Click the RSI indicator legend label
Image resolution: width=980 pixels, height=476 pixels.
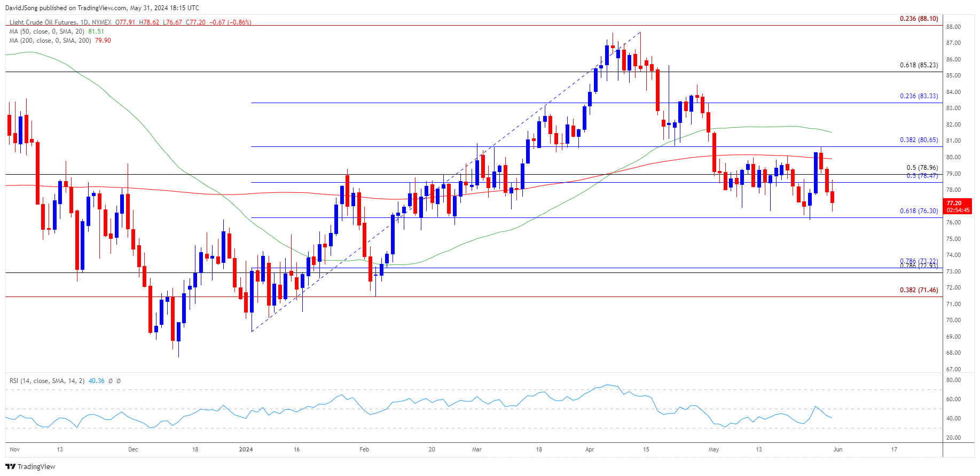click(x=47, y=381)
